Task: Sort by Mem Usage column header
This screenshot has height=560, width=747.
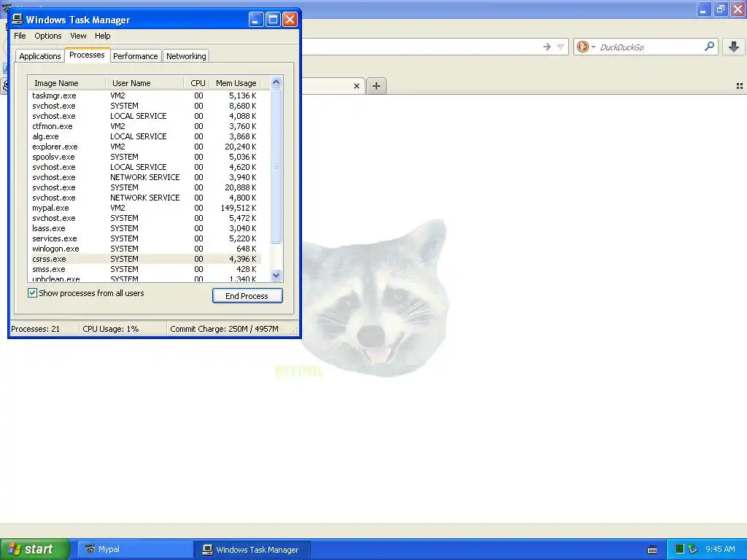Action: (236, 83)
